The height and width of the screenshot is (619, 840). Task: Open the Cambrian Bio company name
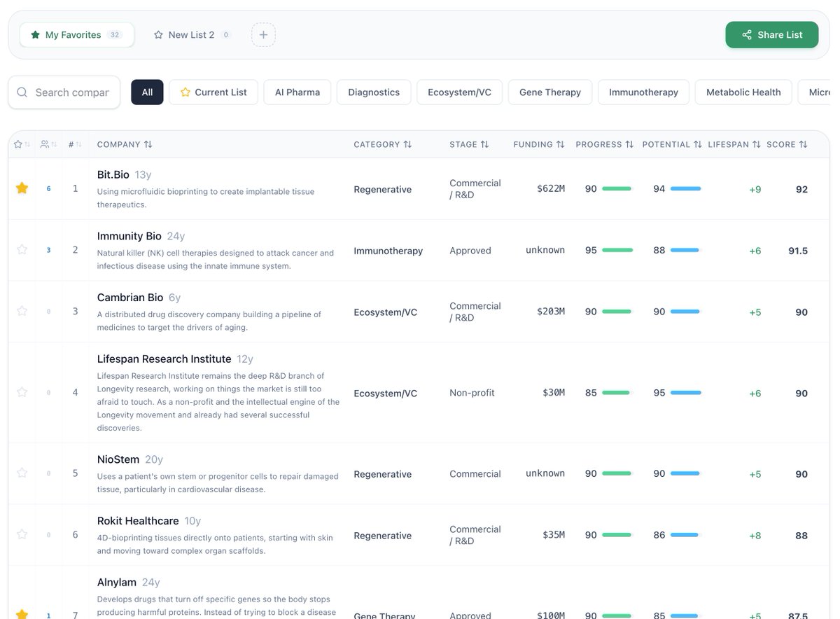[x=129, y=297]
